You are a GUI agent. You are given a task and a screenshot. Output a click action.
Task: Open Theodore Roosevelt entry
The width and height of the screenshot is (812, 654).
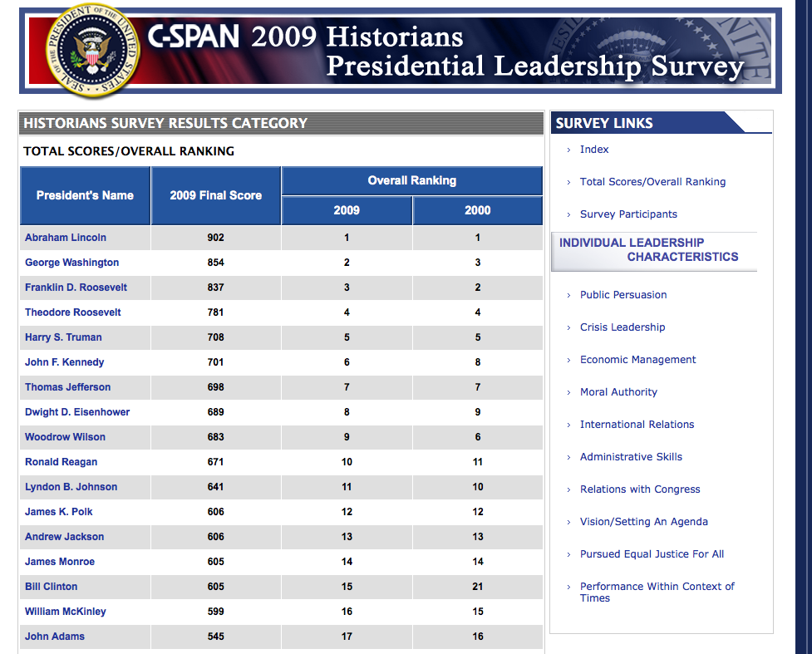tap(72, 312)
